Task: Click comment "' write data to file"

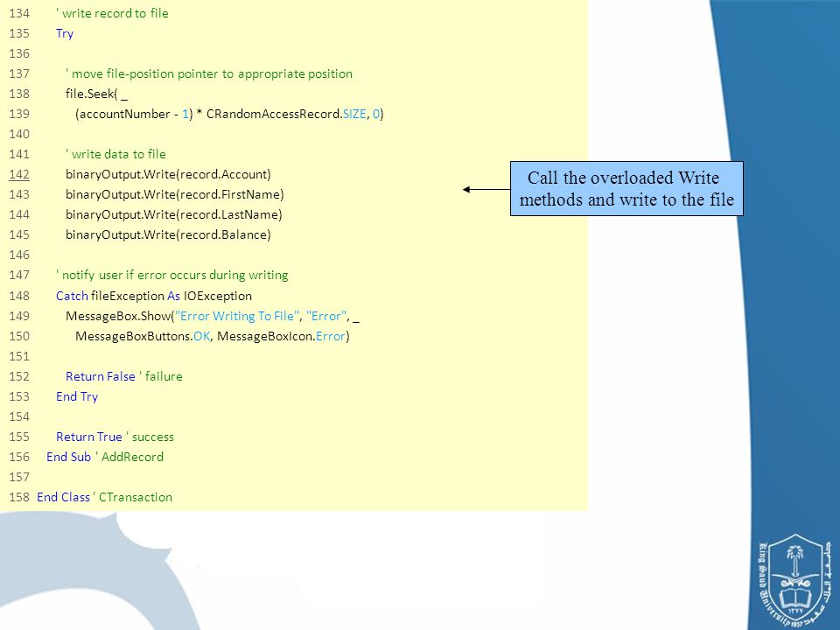Action: pyautogui.click(x=115, y=154)
